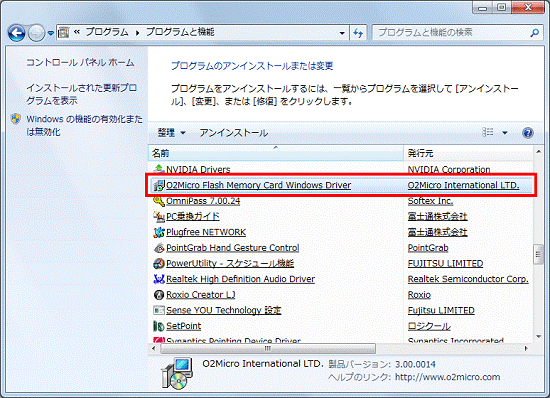This screenshot has height=398, width=550.
Task: Open recent pages dropdown beside forward arrow
Action: 51,33
